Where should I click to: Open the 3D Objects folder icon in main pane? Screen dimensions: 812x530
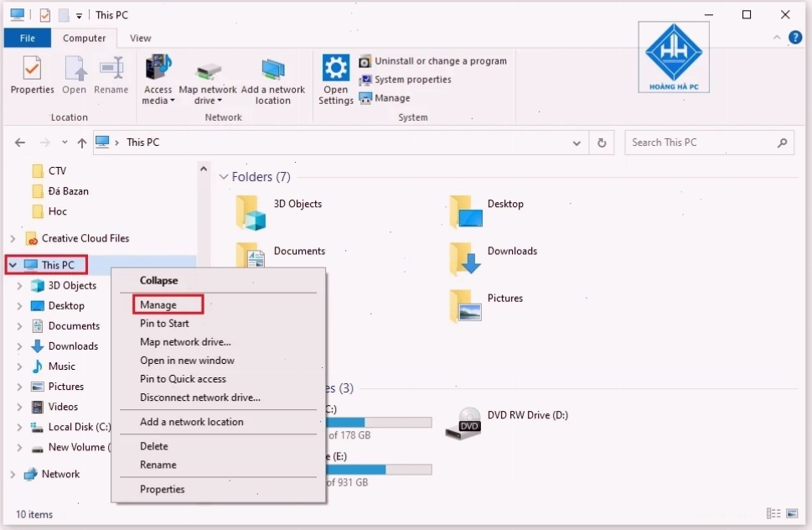point(251,212)
